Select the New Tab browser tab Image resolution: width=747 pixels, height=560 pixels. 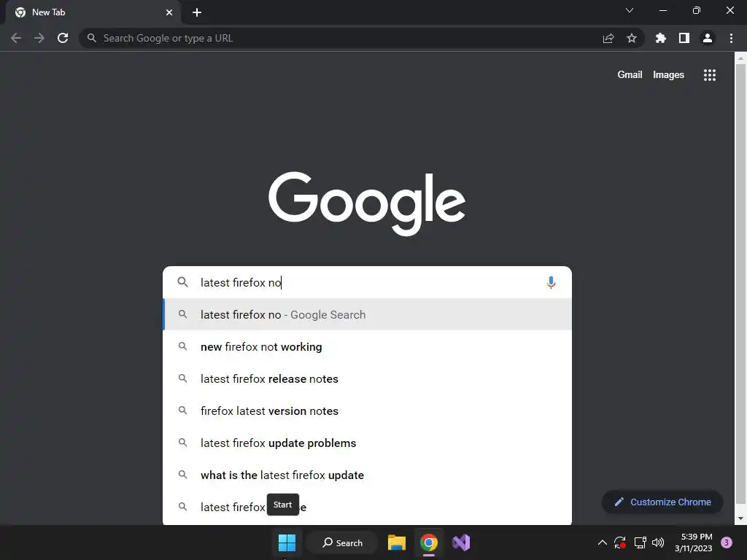(93, 12)
